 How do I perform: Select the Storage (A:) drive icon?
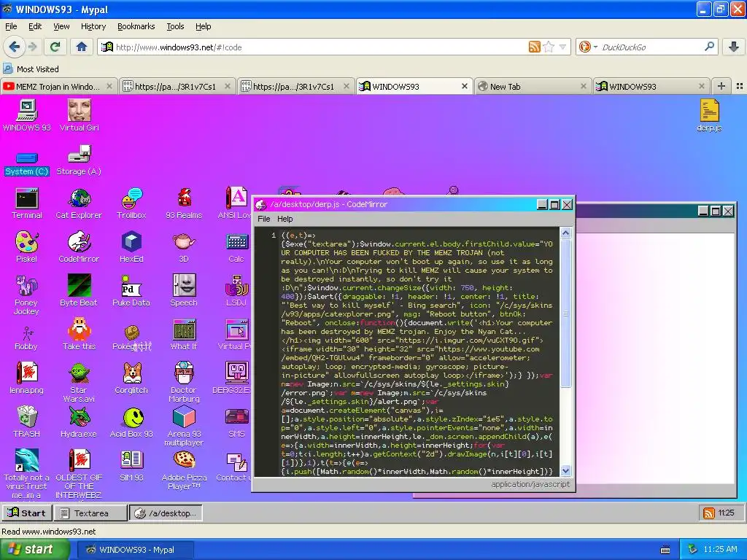click(x=79, y=162)
